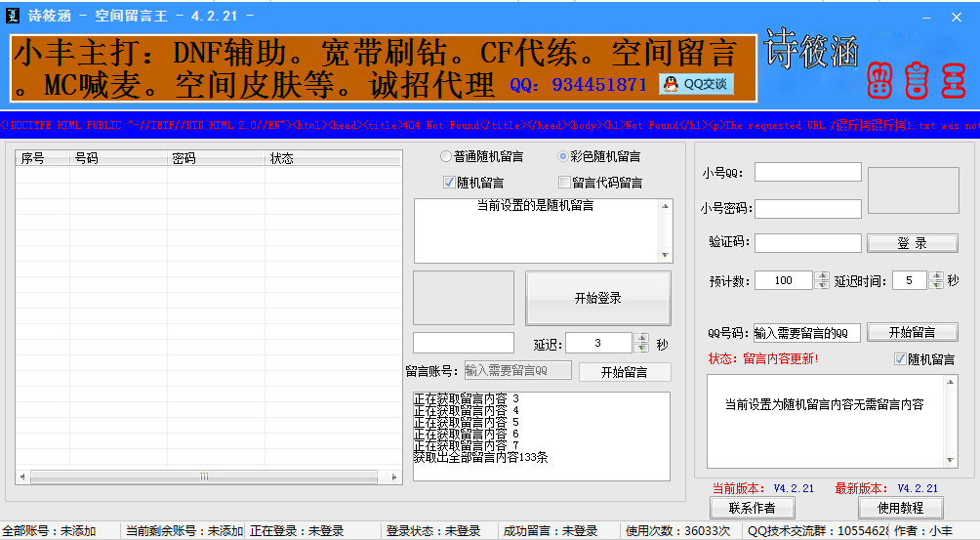Click status bar 作者:小丰
Screen dimensions: 980x540
pos(923,531)
